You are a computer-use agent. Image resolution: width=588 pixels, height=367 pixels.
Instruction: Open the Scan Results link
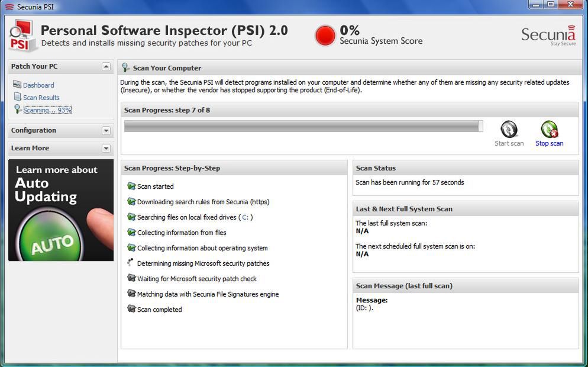[x=41, y=98]
